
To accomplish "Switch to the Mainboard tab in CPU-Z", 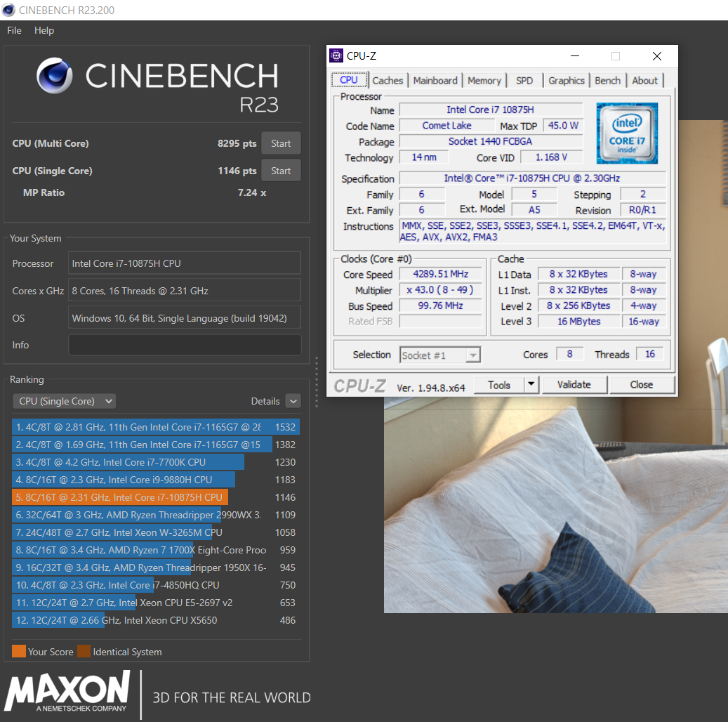I will [435, 81].
